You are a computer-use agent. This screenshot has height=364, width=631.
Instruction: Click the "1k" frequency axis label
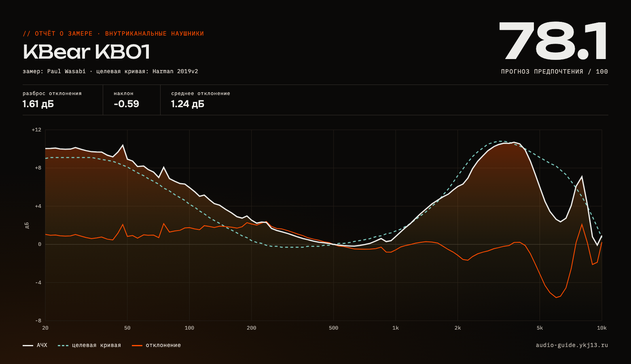pos(396,328)
